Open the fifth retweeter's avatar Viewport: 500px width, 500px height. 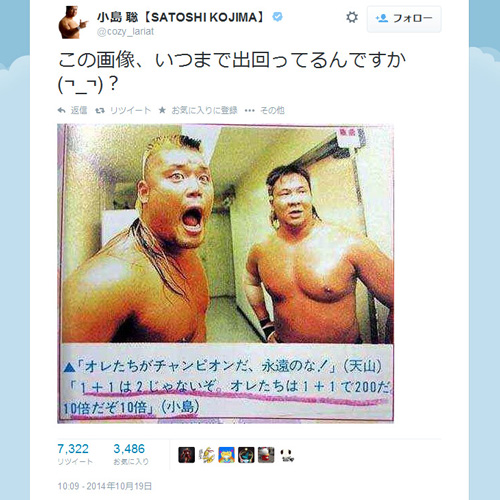coord(266,455)
